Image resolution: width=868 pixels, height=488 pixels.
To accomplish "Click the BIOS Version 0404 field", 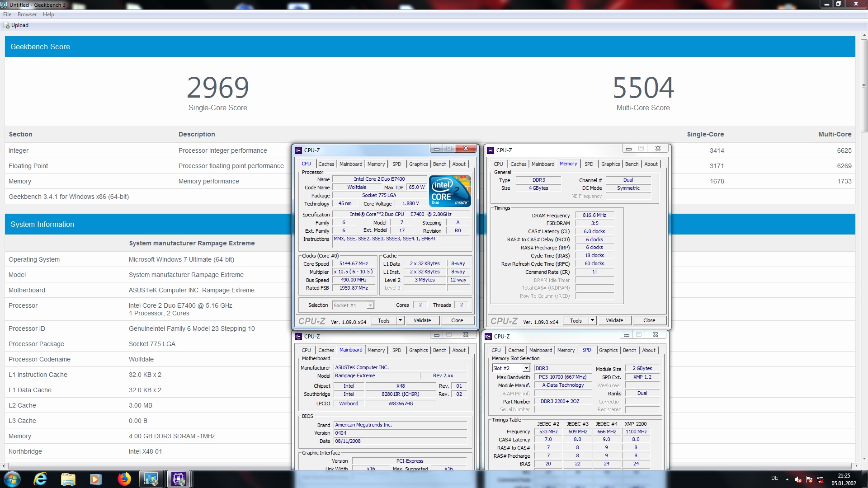I will [400, 433].
